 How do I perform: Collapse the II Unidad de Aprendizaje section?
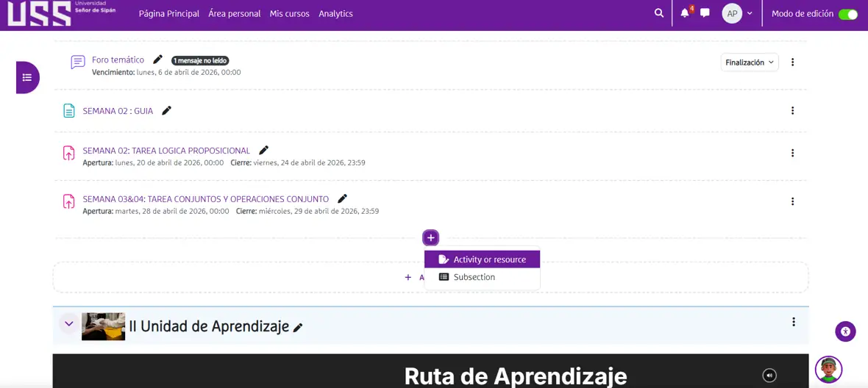pos(69,324)
